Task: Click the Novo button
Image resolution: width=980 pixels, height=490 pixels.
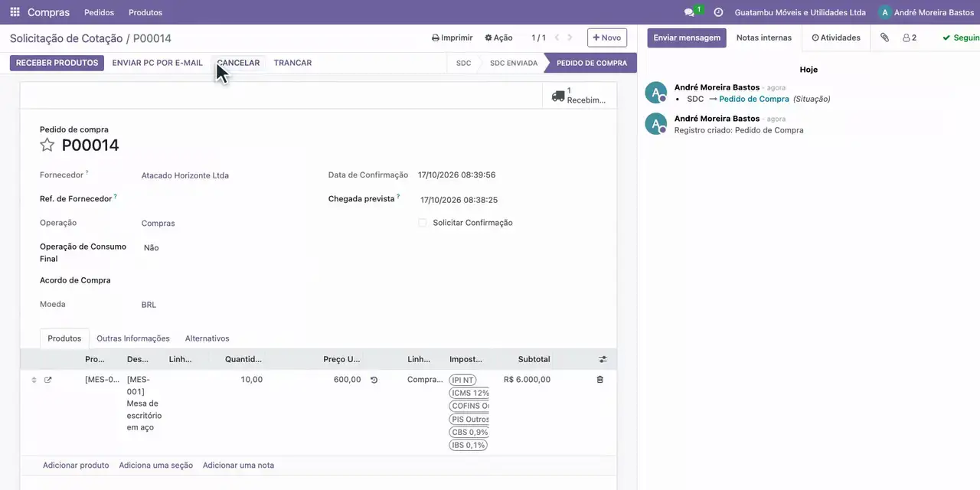Action: pos(607,38)
